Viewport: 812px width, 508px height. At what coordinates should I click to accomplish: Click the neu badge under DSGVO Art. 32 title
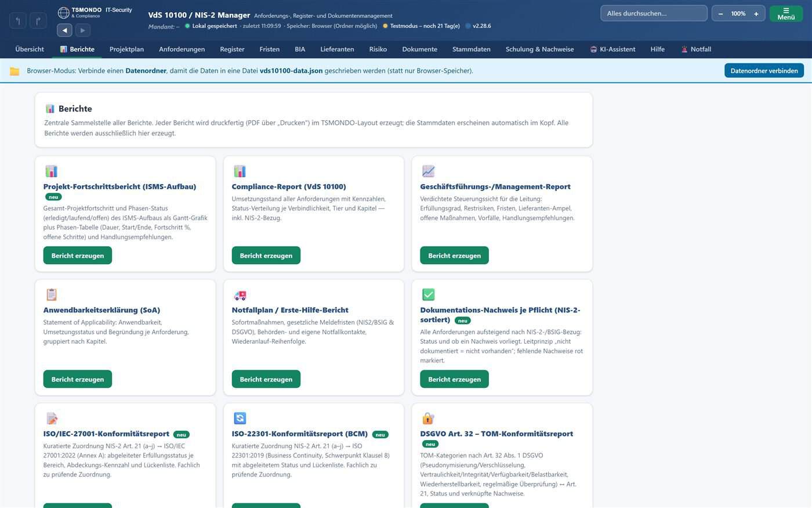430,444
